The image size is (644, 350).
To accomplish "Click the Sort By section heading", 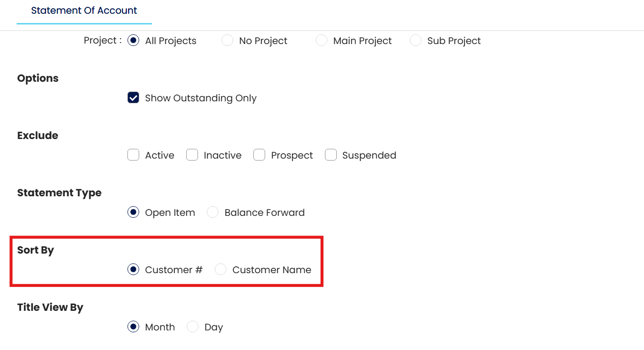I will coord(35,250).
